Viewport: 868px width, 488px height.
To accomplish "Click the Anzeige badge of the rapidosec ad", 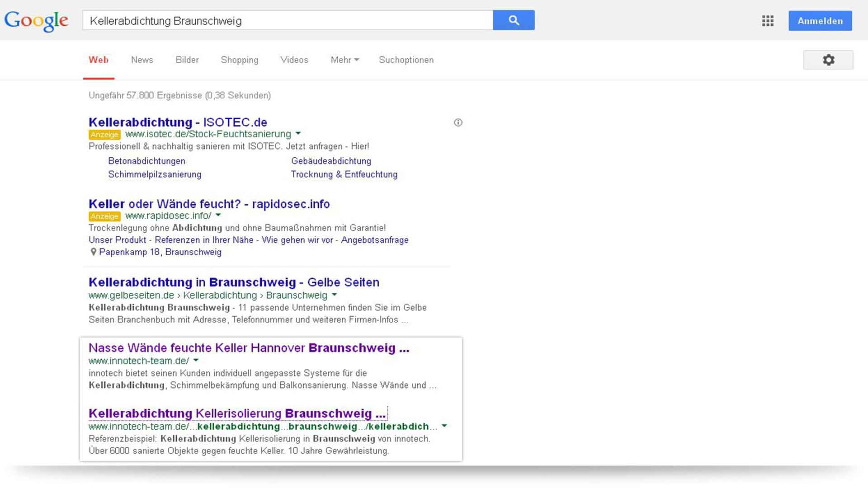I will pyautogui.click(x=104, y=216).
